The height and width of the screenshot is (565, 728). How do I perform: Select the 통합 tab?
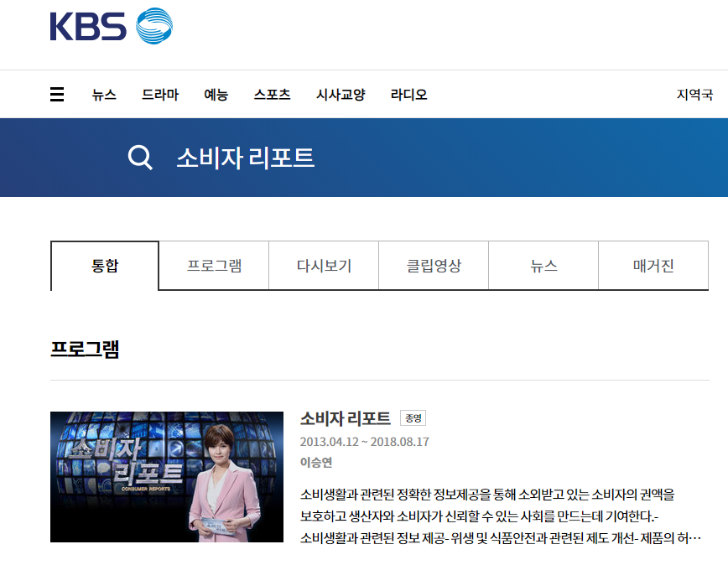click(x=105, y=266)
